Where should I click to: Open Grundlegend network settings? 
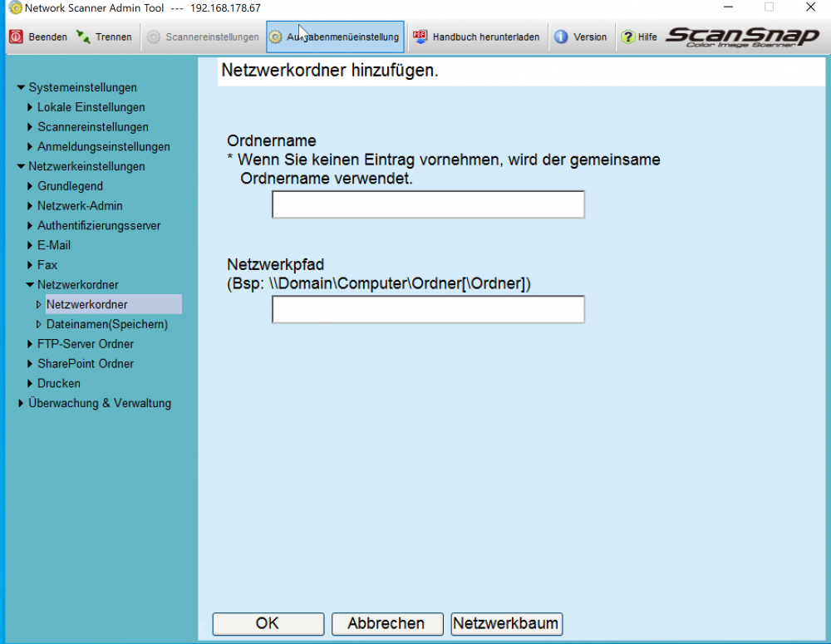click(70, 186)
